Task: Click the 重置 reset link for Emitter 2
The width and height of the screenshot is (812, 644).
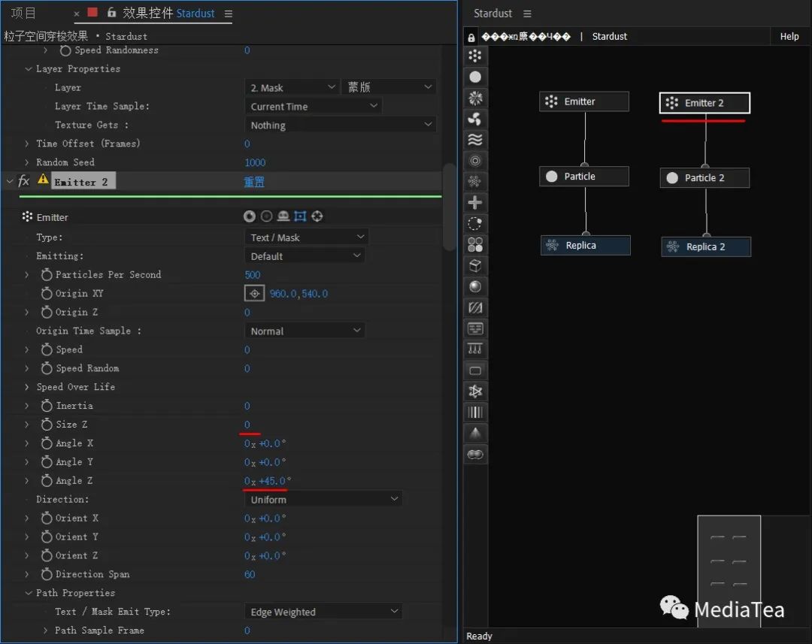Action: coord(254,182)
